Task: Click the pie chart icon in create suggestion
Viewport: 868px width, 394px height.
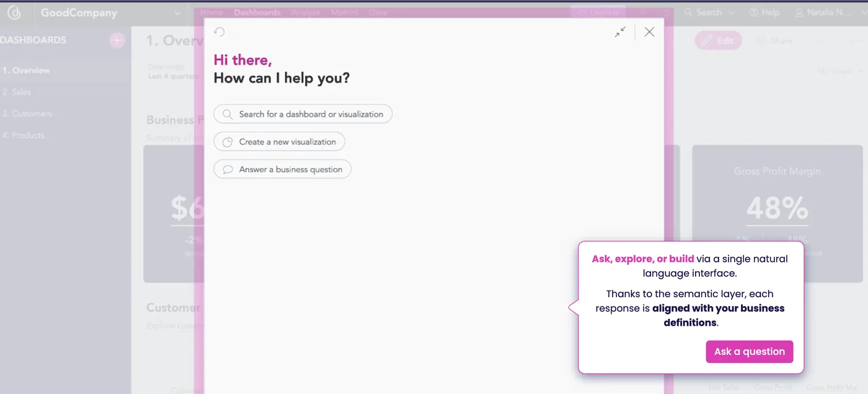Action: coord(228,141)
